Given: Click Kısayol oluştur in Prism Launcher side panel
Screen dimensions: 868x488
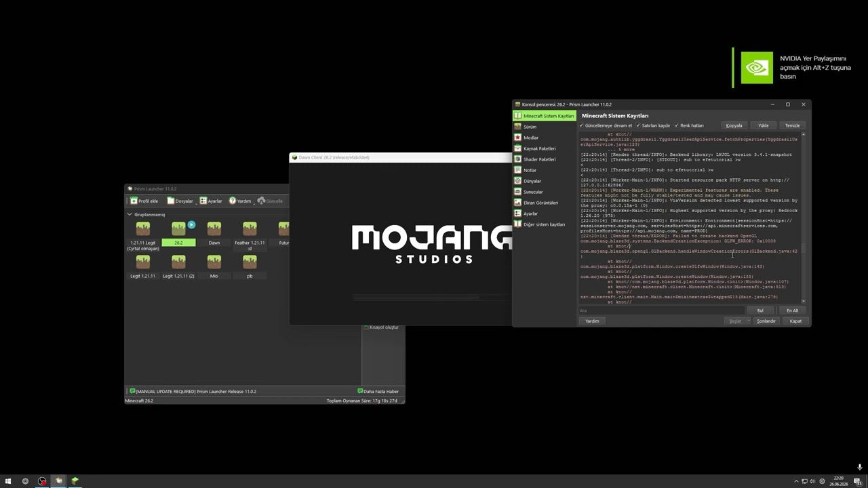Looking at the screenshot, I should click(381, 327).
